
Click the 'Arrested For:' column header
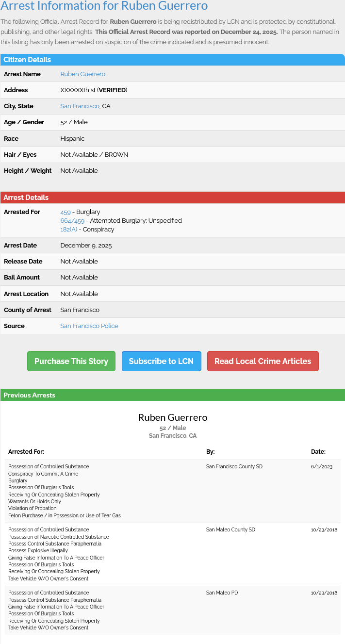[26, 452]
